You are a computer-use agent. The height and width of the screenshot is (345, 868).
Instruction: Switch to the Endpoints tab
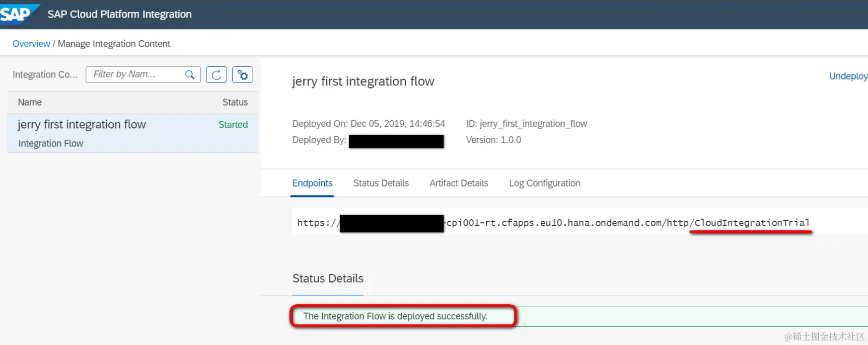coord(312,183)
